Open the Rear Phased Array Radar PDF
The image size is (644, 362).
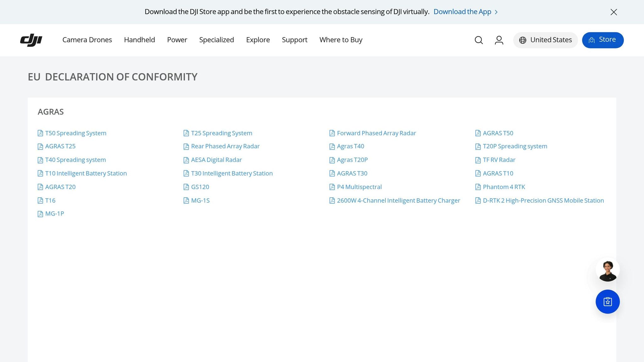coord(225,146)
